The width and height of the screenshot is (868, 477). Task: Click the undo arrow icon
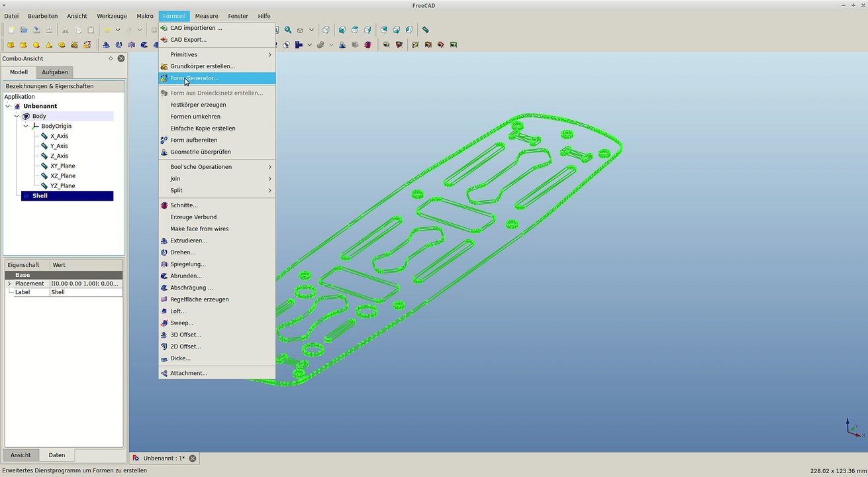pos(107,30)
